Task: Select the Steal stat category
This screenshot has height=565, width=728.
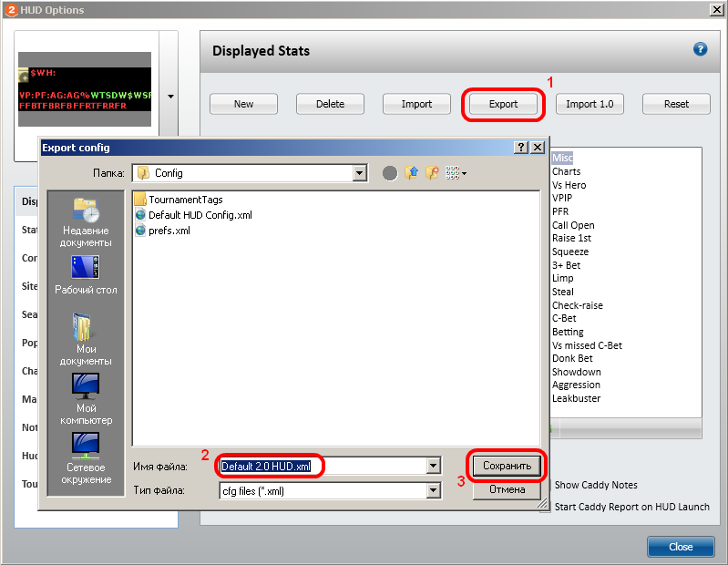Action: click(x=563, y=292)
